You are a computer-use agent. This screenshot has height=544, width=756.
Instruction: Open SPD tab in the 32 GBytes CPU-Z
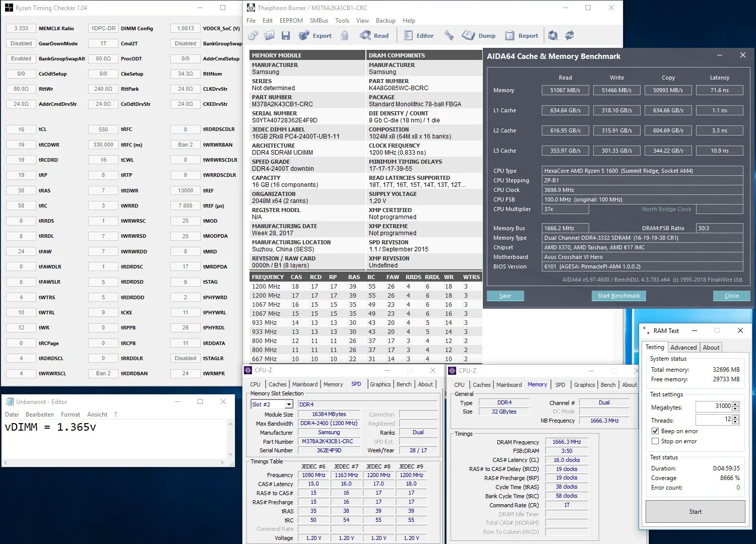click(560, 384)
